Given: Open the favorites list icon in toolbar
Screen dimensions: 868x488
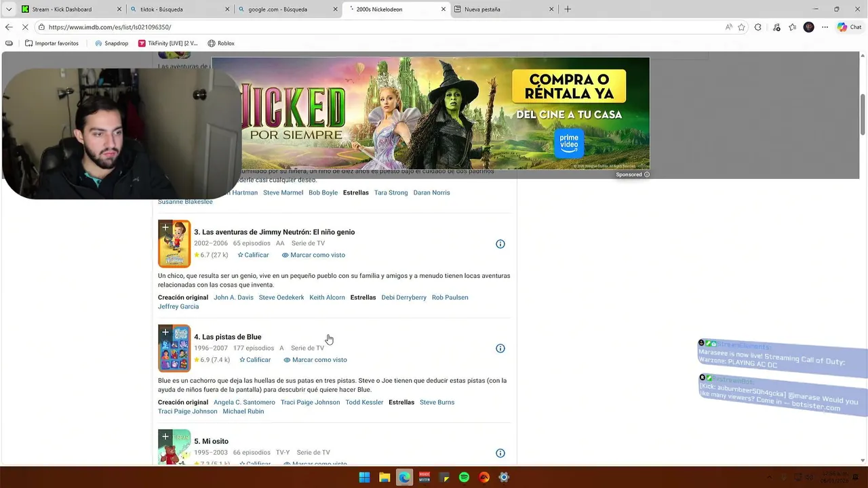Looking at the screenshot, I should pyautogui.click(x=792, y=27).
